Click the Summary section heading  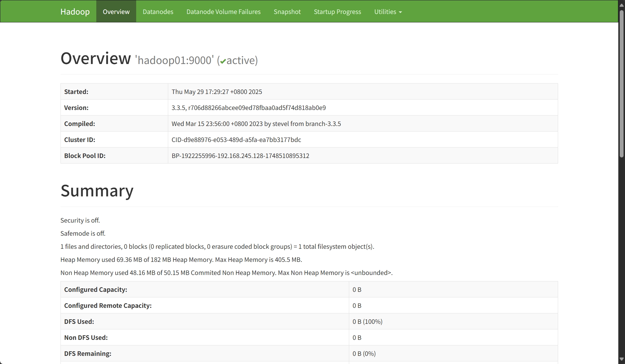(x=97, y=191)
